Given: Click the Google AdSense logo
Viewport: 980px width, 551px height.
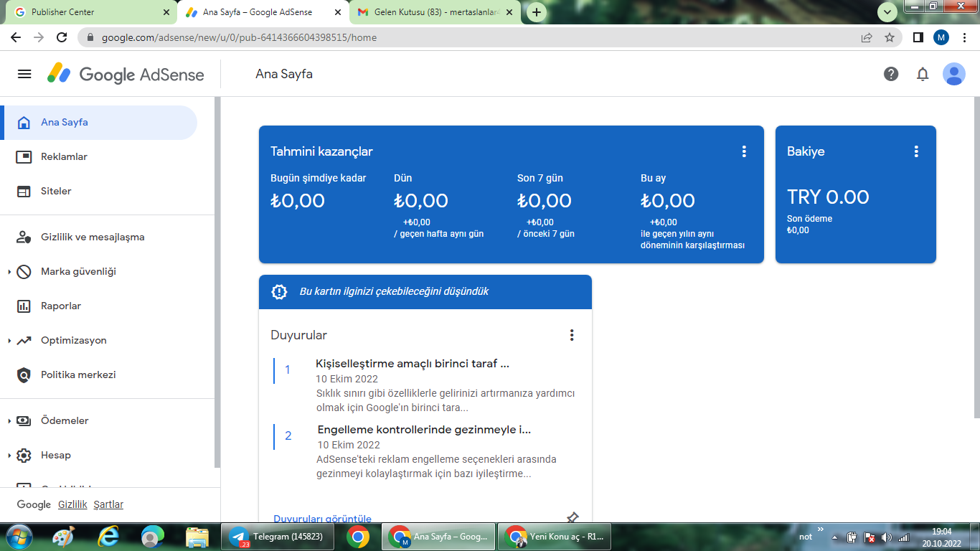Looking at the screenshot, I should pos(126,74).
